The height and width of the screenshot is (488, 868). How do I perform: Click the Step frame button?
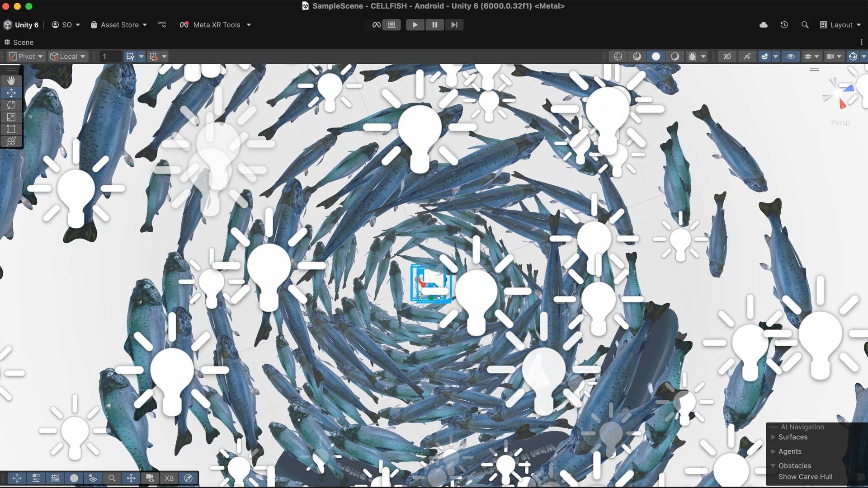[454, 25]
